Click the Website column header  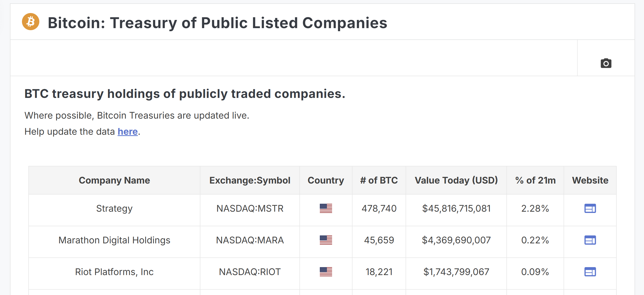[x=590, y=180]
